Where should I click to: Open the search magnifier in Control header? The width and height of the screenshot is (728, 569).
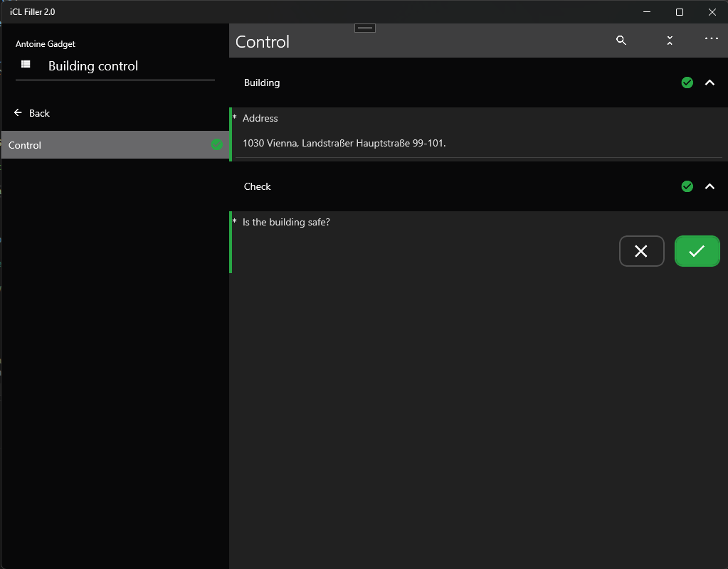(x=621, y=41)
